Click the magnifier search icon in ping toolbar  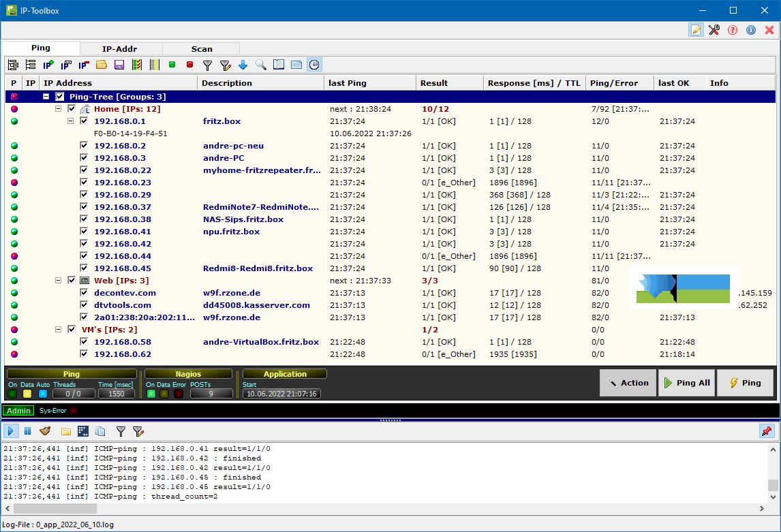261,65
